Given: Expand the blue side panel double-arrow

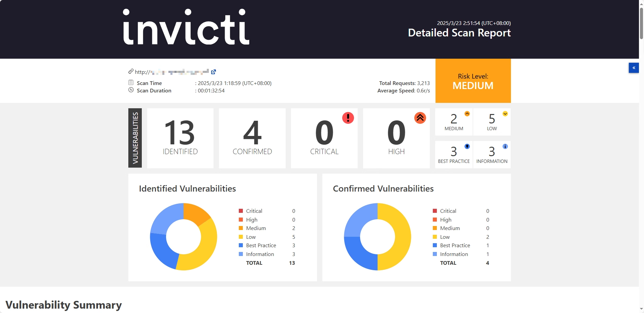Looking at the screenshot, I should click(634, 68).
